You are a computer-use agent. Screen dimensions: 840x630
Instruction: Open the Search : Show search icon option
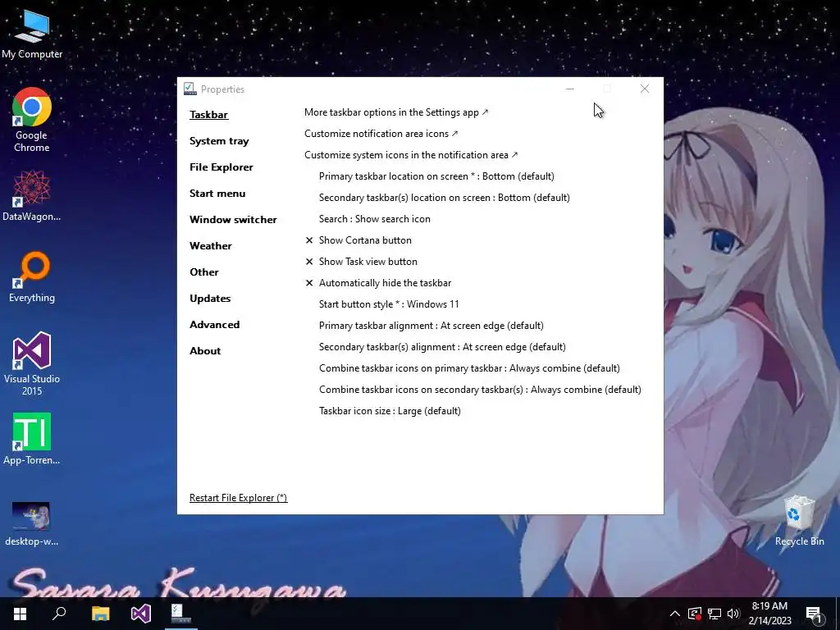374,218
